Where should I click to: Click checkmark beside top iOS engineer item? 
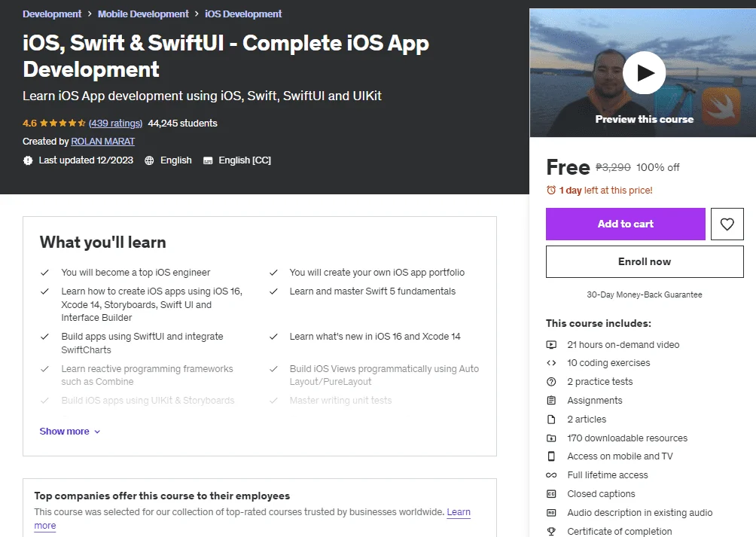click(x=44, y=273)
